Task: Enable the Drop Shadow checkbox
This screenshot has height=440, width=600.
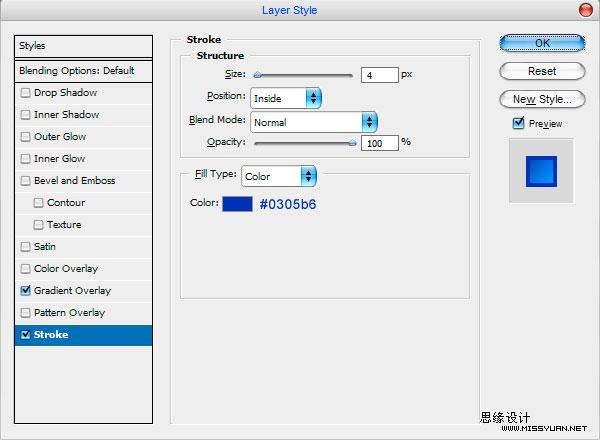Action: 25,93
